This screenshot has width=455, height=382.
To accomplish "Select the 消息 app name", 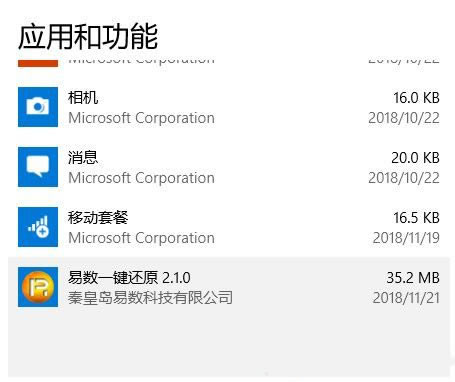I will [x=83, y=158].
